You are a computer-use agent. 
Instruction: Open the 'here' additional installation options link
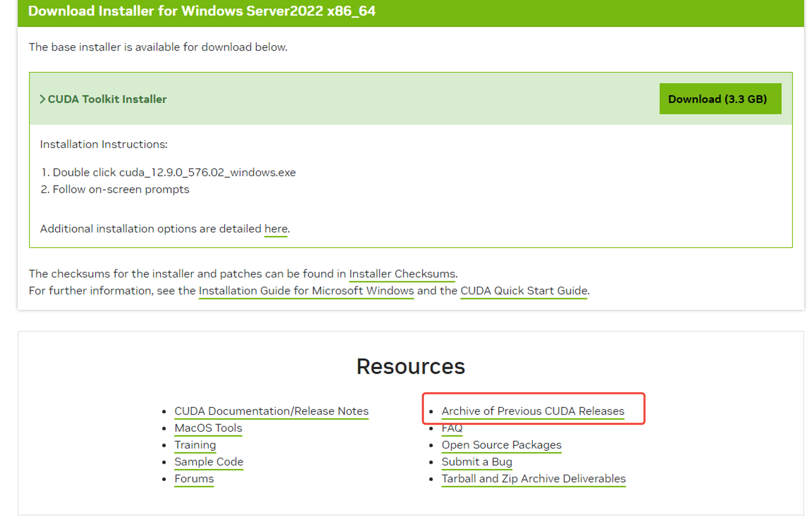click(276, 229)
